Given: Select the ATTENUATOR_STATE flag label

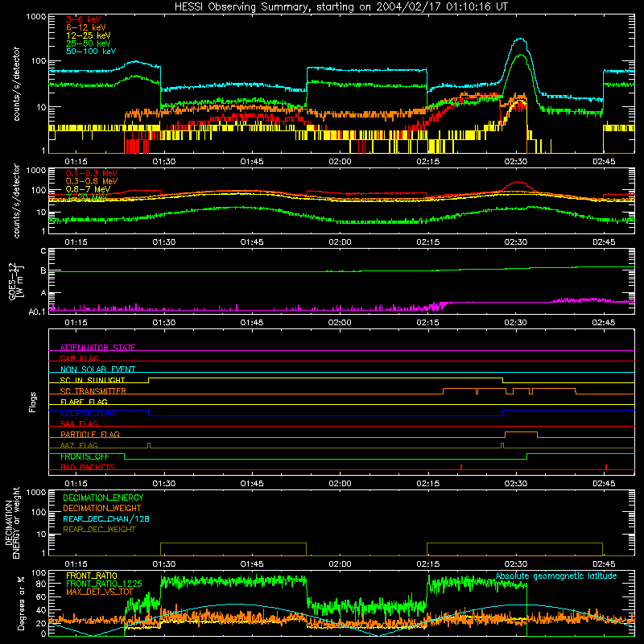Looking at the screenshot, I should 97,348.
